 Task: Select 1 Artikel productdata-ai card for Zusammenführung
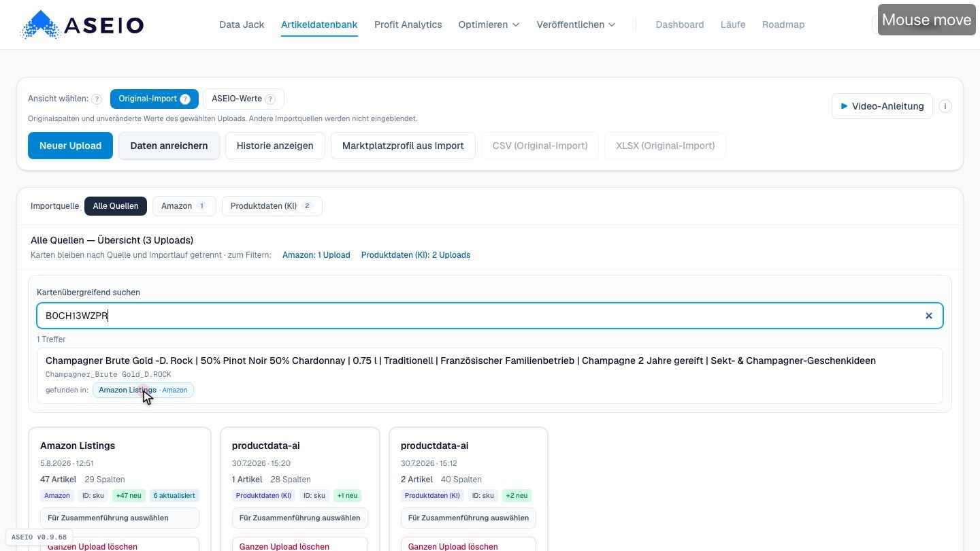tap(300, 518)
